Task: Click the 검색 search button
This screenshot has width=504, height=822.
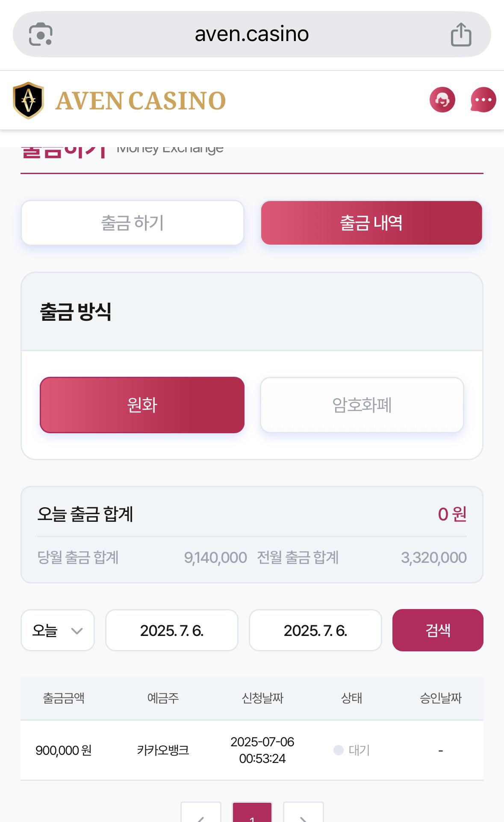Action: tap(438, 630)
